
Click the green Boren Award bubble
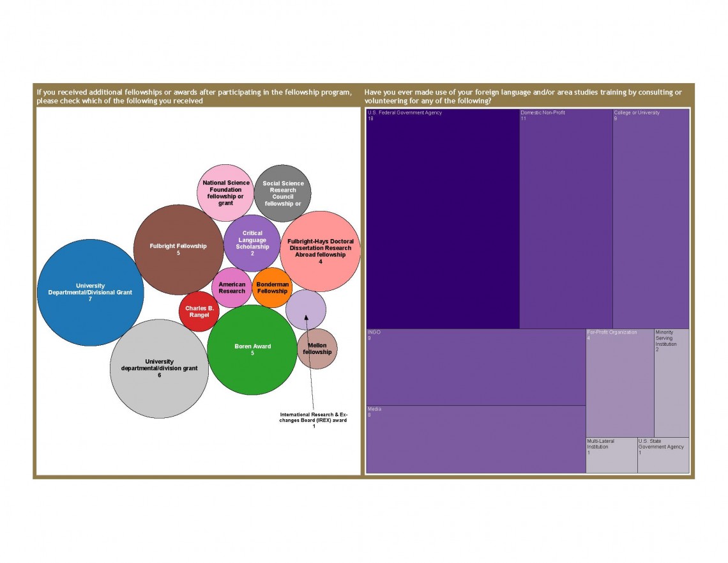[252, 350]
